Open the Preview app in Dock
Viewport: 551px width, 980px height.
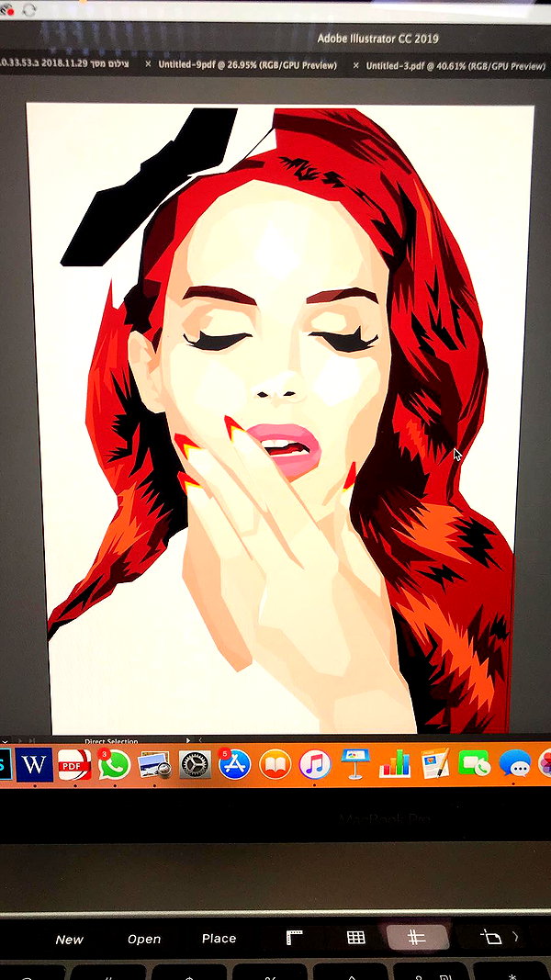tap(155, 764)
